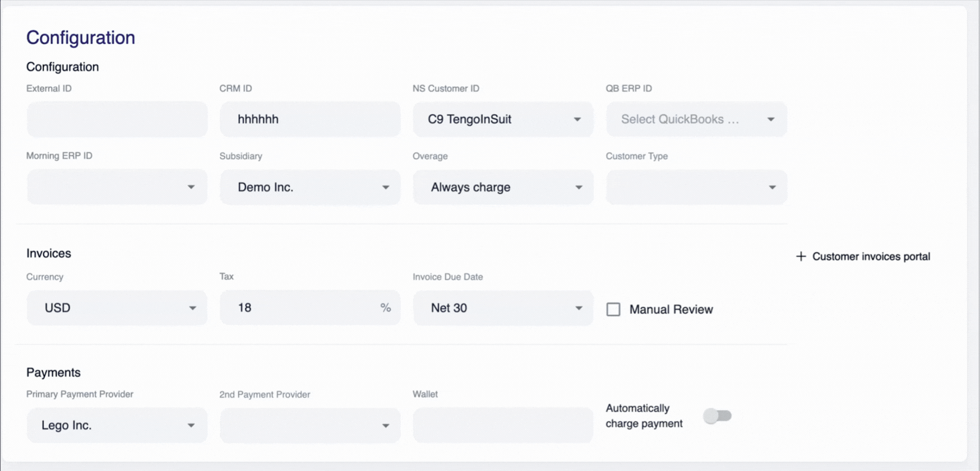This screenshot has width=980, height=471.
Task: Edit the CRM ID field containing hhhhhh
Action: tap(310, 119)
